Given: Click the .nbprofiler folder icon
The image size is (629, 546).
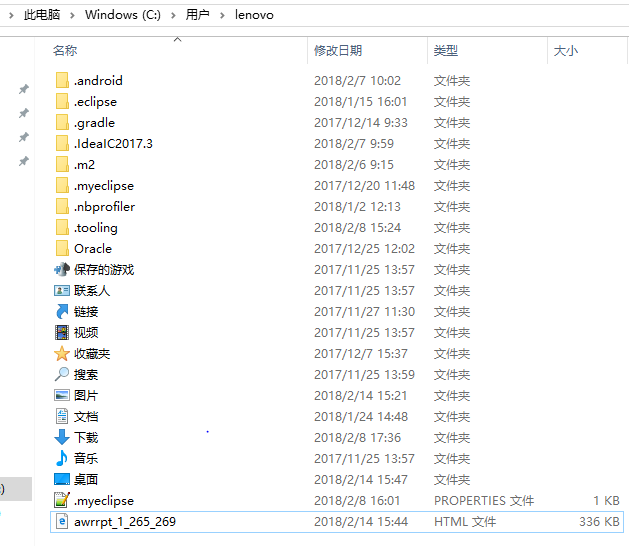Looking at the screenshot, I should 62,206.
